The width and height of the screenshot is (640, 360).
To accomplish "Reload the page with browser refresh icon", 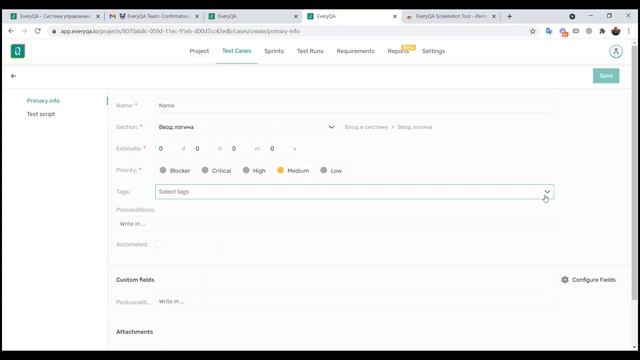I will pos(38,31).
